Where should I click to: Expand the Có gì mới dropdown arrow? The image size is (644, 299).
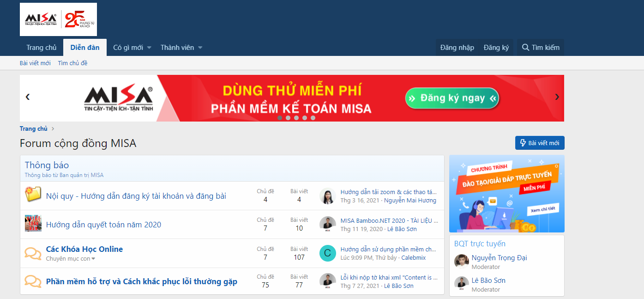(x=149, y=48)
